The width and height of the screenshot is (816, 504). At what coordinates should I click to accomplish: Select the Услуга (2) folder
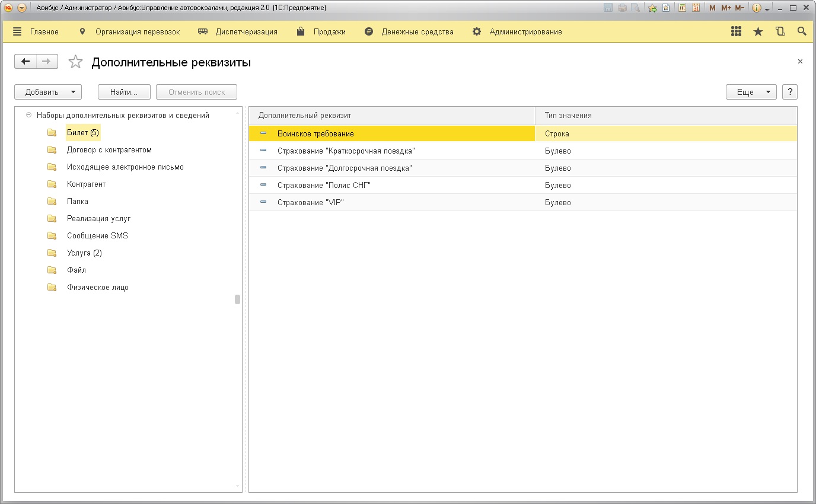pos(84,253)
